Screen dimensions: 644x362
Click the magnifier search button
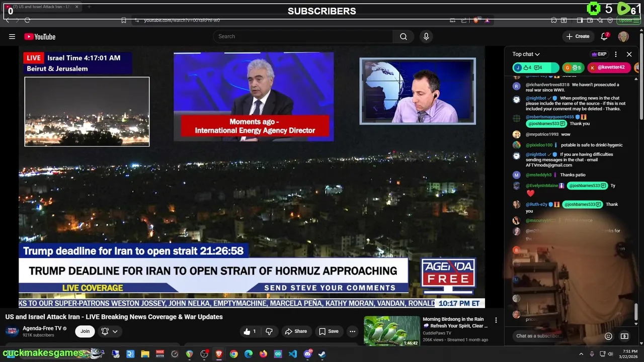(x=404, y=36)
